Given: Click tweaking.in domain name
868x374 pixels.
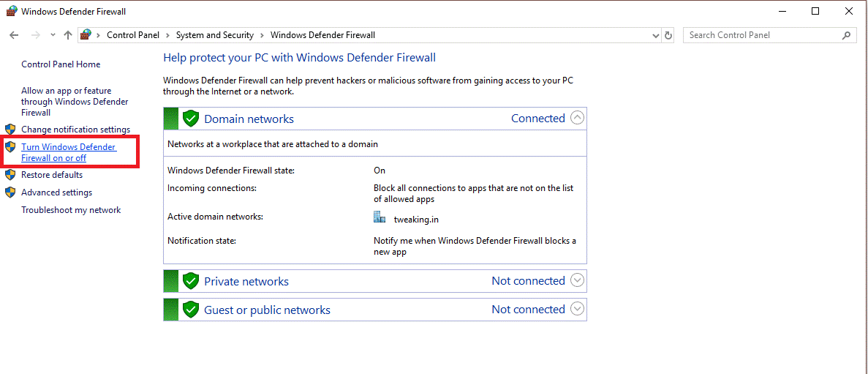Looking at the screenshot, I should (x=416, y=220).
